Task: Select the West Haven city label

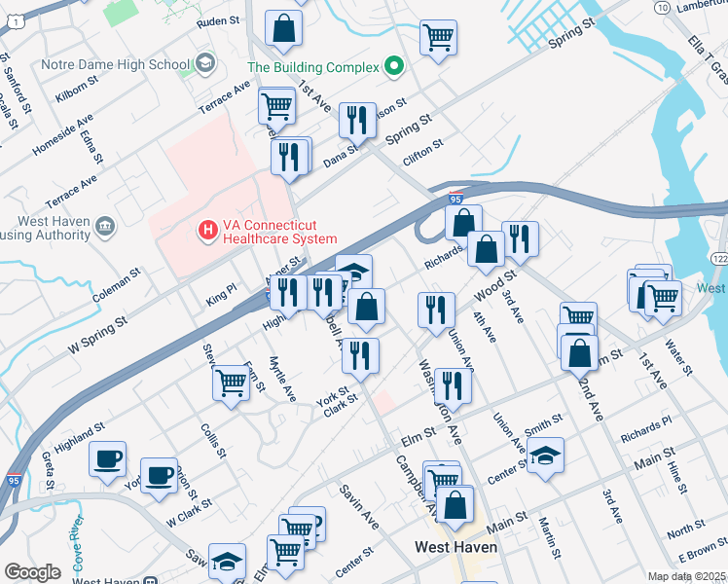Action: pyautogui.click(x=455, y=547)
